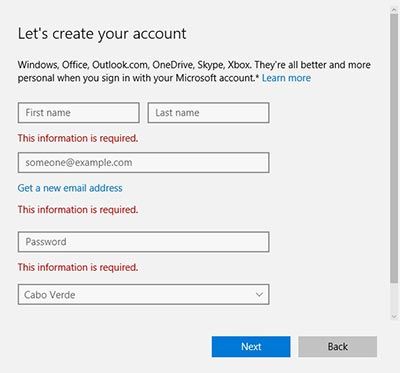Click the scrollbar down arrow
The image size is (400, 373).
[x=394, y=316]
